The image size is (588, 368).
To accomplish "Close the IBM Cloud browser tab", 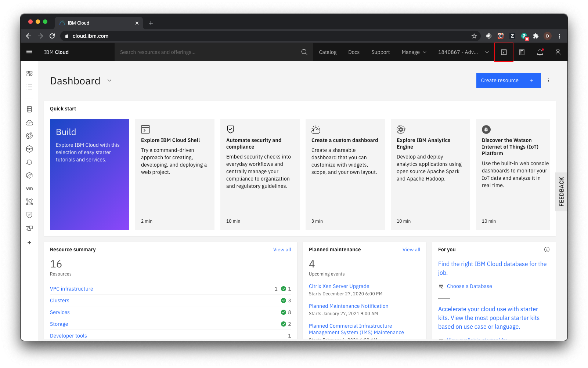I will (137, 23).
